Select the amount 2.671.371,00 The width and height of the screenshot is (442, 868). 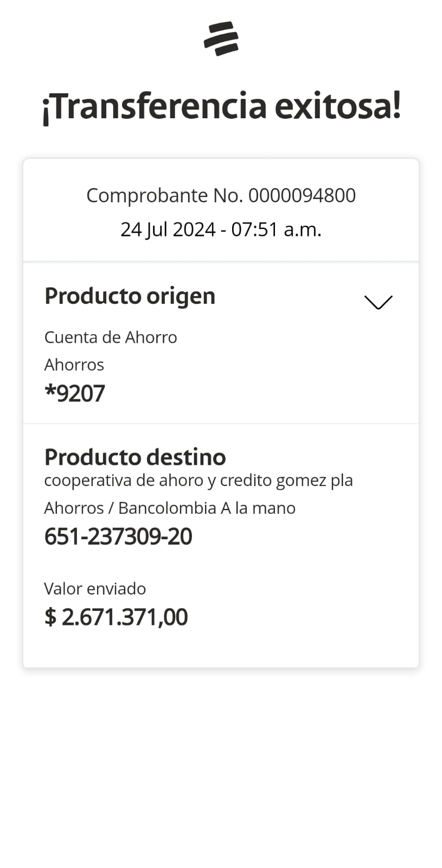click(x=125, y=617)
